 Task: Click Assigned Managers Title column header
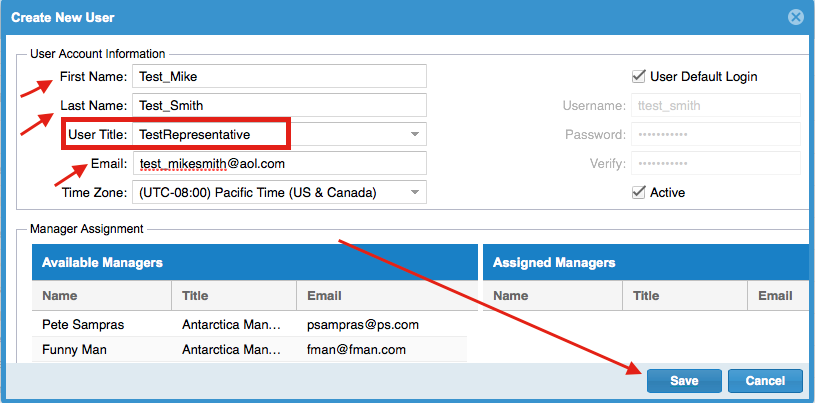click(x=684, y=296)
